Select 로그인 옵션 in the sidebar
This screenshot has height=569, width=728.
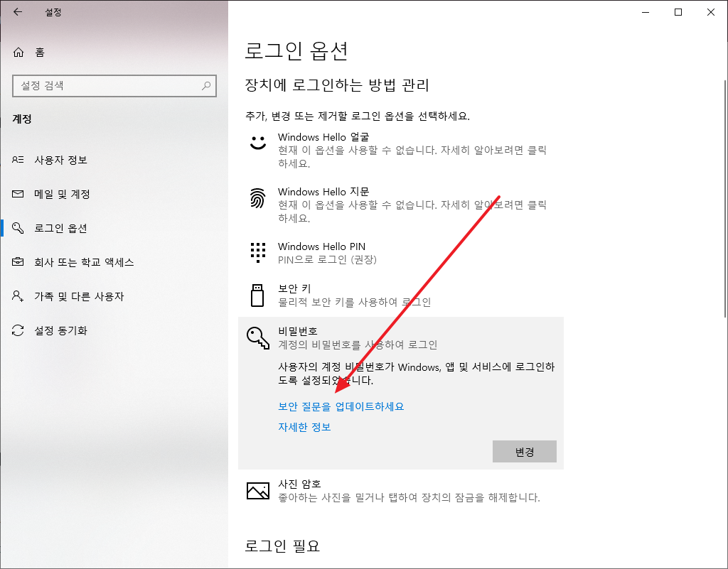114,228
